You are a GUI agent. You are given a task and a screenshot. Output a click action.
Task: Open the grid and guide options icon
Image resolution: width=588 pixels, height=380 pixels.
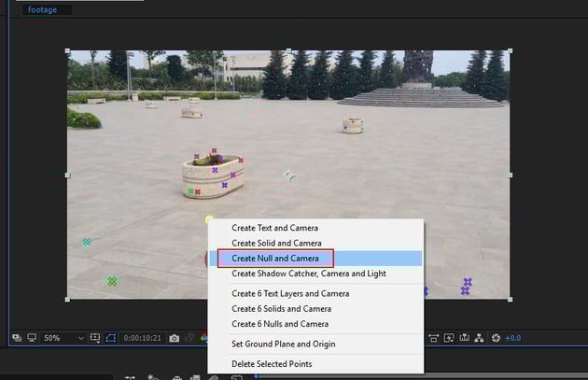click(95, 338)
